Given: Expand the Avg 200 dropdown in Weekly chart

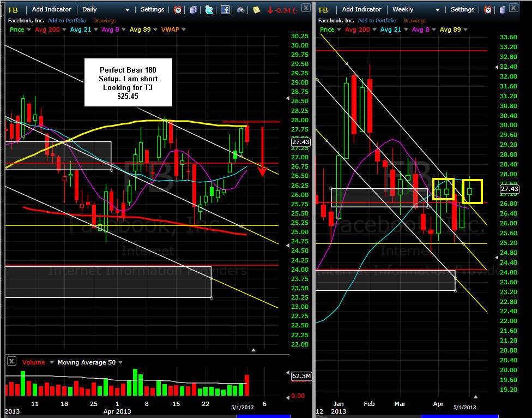Looking at the screenshot, I should (x=374, y=30).
